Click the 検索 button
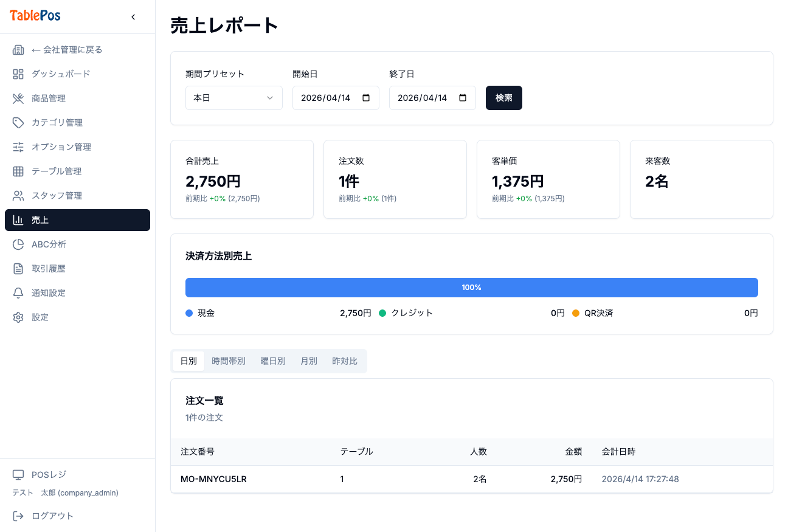 click(x=504, y=98)
